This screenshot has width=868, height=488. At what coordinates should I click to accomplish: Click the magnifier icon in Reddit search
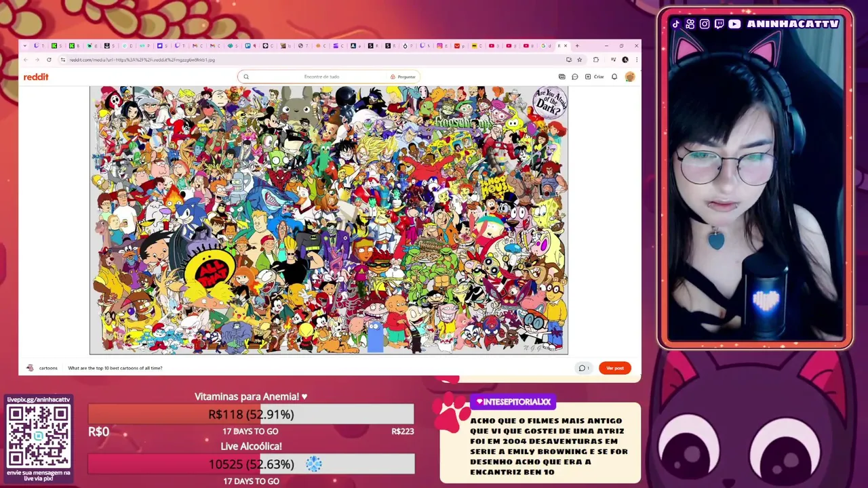(x=246, y=77)
